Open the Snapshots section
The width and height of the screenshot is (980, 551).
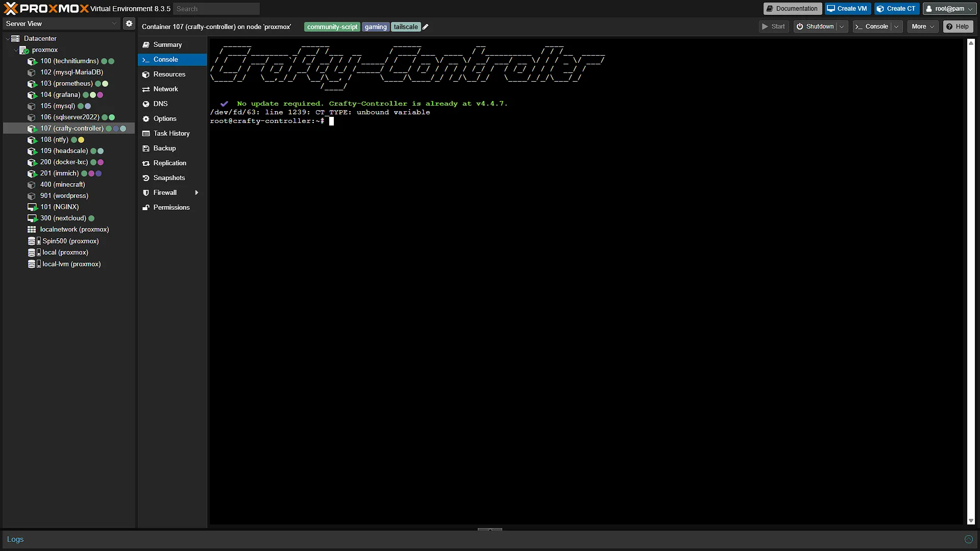coord(172,178)
